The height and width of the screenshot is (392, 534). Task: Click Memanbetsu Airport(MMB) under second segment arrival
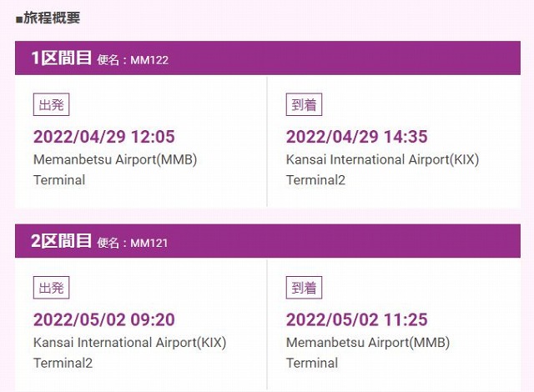[368, 343]
